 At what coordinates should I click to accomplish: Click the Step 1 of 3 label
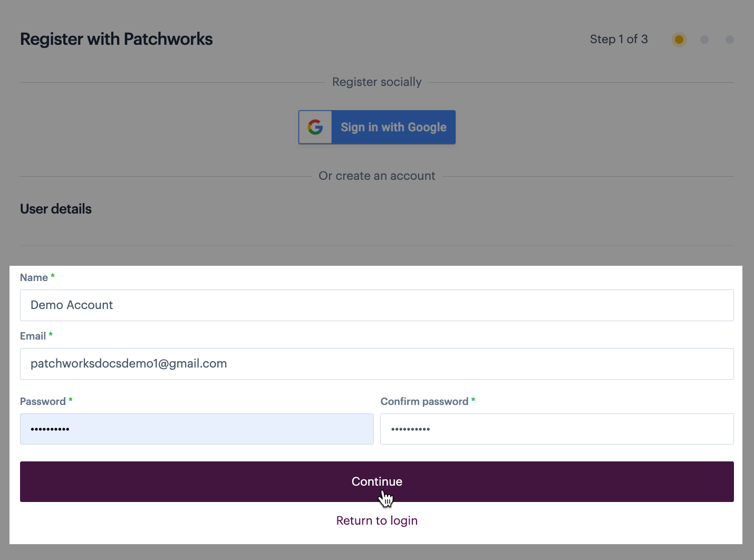pyautogui.click(x=619, y=39)
